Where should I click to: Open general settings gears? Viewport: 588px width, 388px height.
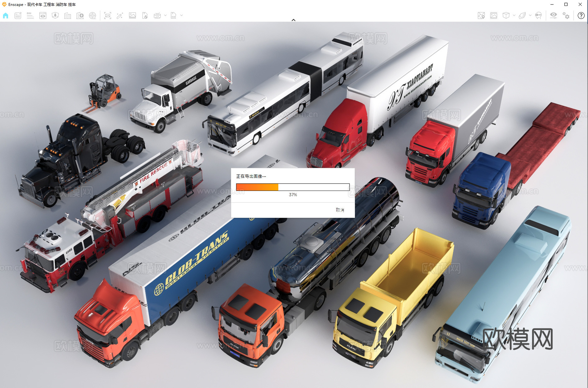[566, 15]
